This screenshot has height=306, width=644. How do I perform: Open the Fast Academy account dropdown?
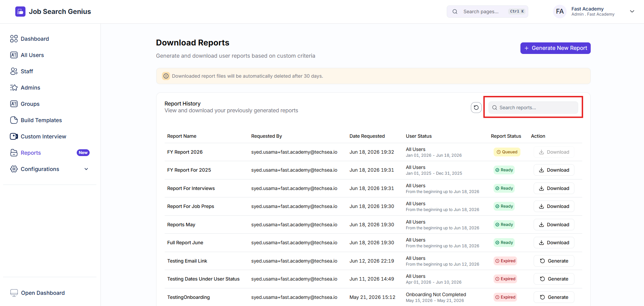point(632,12)
